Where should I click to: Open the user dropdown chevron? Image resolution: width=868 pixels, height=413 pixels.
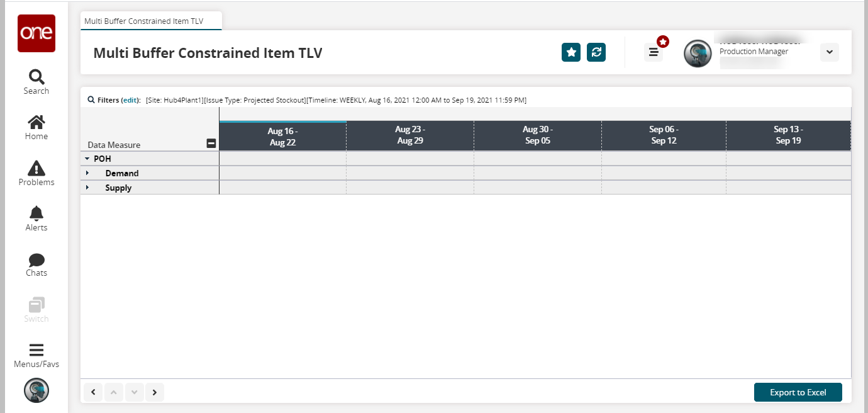tap(830, 52)
